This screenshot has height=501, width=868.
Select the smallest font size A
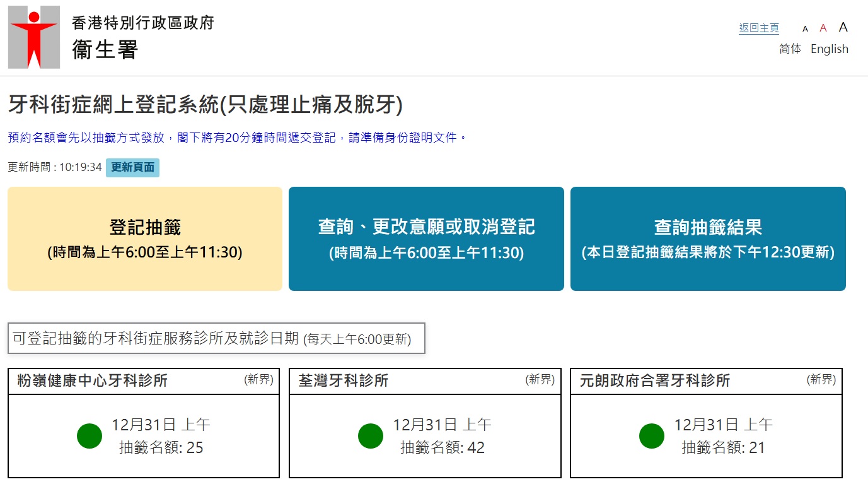click(x=805, y=29)
